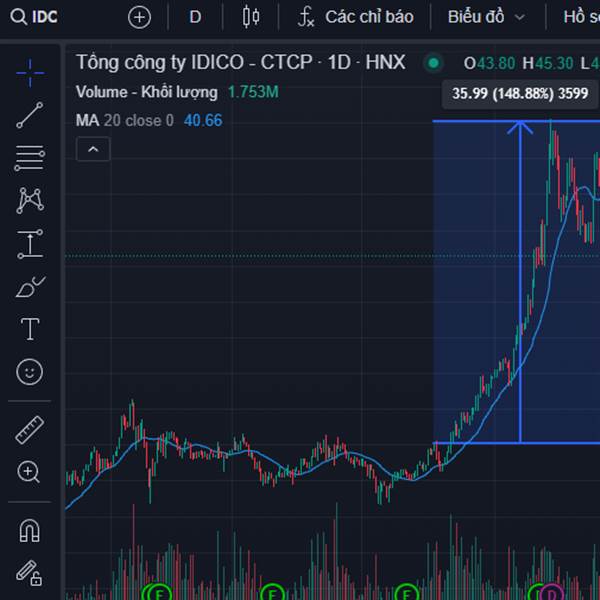Open the Fibonacci retracement tool
Image resolution: width=600 pixels, height=600 pixels.
30,158
